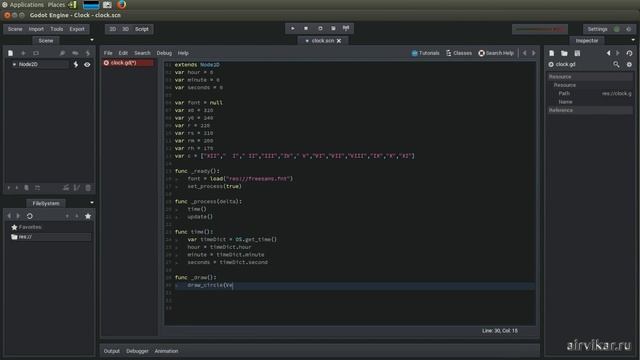
Task: Select the Favorites entry
Action: pos(27,227)
